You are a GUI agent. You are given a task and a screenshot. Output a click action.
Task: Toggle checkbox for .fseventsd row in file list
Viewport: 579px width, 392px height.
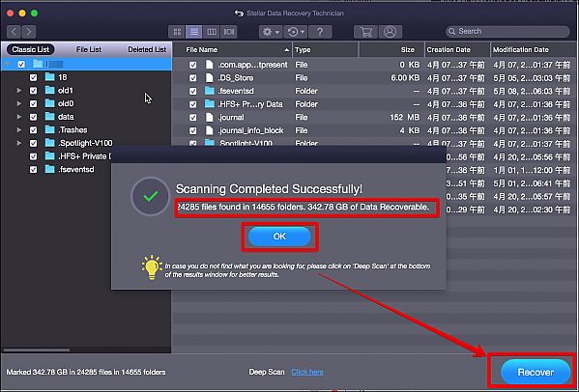(x=192, y=91)
